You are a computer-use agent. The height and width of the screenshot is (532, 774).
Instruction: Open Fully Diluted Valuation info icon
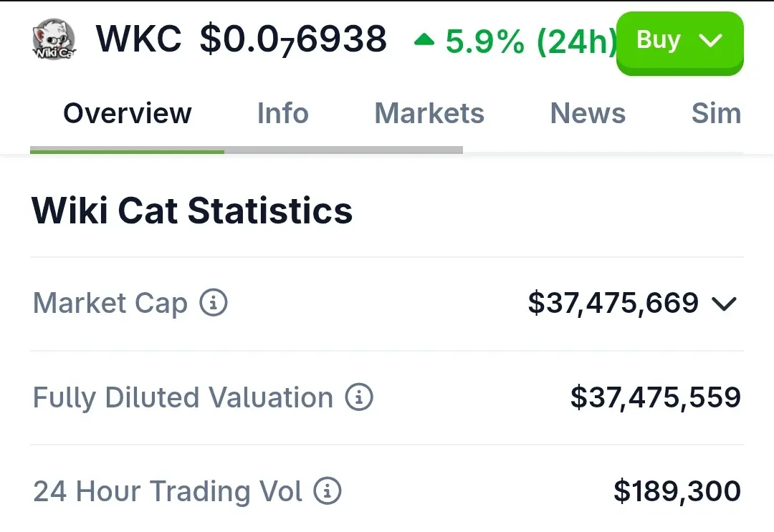pos(359,397)
